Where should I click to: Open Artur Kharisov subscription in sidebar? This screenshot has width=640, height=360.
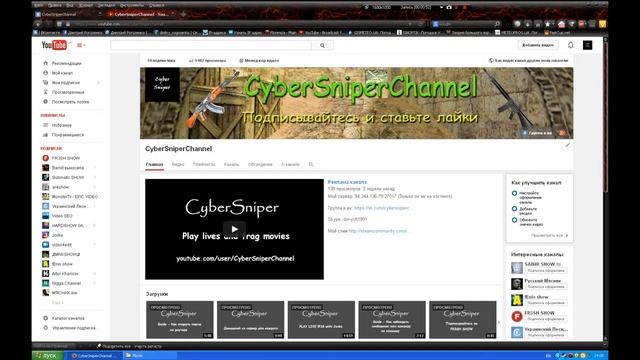[x=65, y=273]
